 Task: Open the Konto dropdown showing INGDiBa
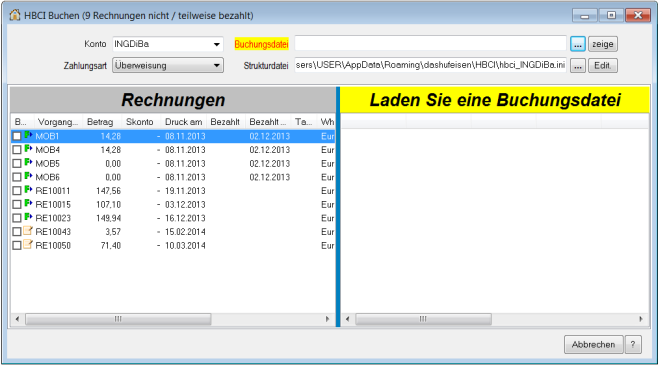click(x=167, y=44)
